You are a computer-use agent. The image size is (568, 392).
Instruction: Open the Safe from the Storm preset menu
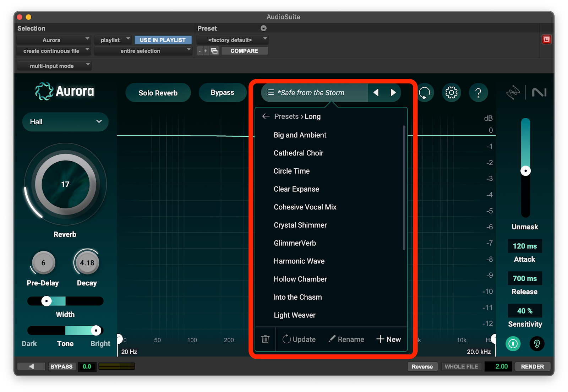click(315, 93)
